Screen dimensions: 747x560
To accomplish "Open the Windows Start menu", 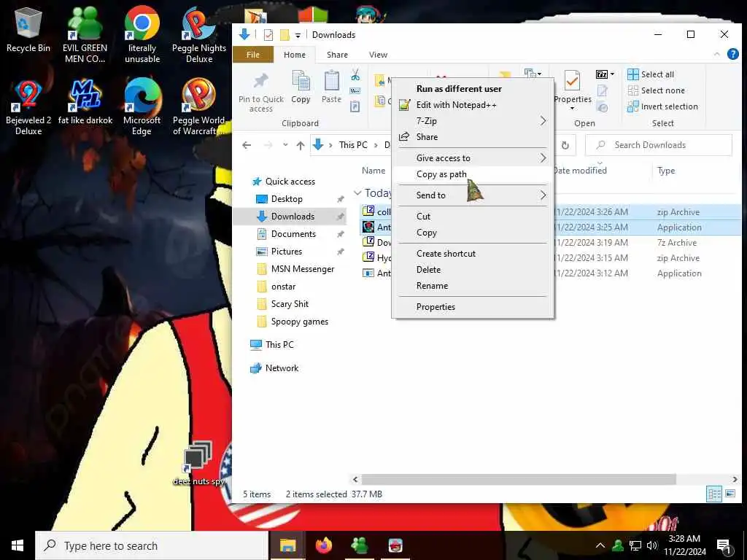I will pos(18,545).
